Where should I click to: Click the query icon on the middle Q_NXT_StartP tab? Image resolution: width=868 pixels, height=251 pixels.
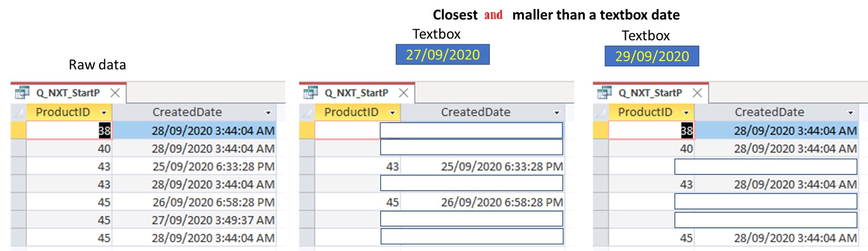[310, 93]
